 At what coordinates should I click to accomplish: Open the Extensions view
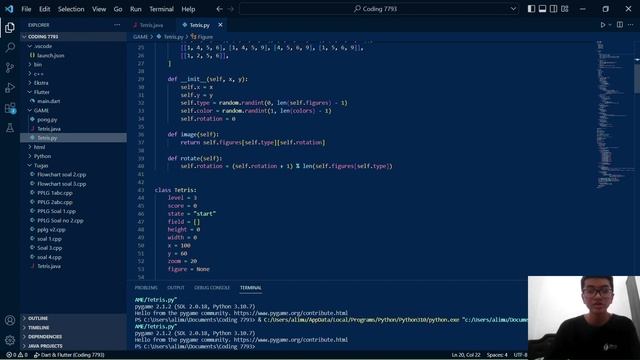tap(10, 108)
